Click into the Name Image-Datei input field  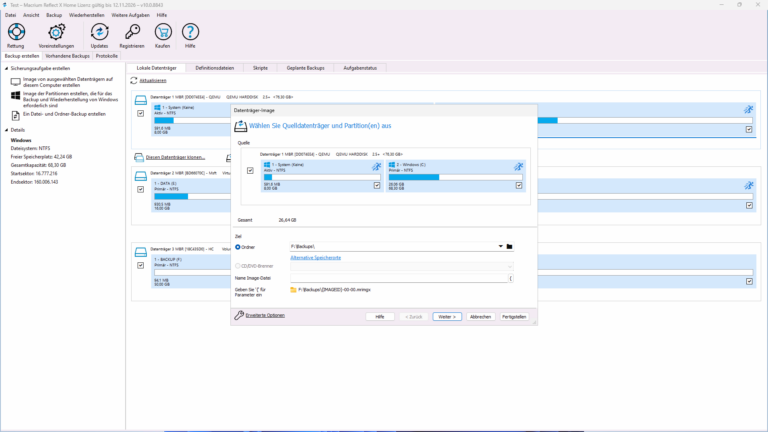click(x=399, y=278)
